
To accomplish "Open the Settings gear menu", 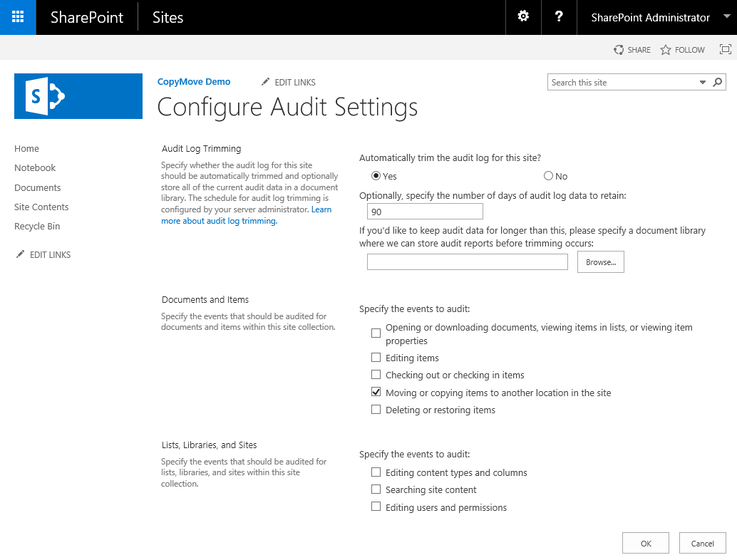I will (x=522, y=17).
